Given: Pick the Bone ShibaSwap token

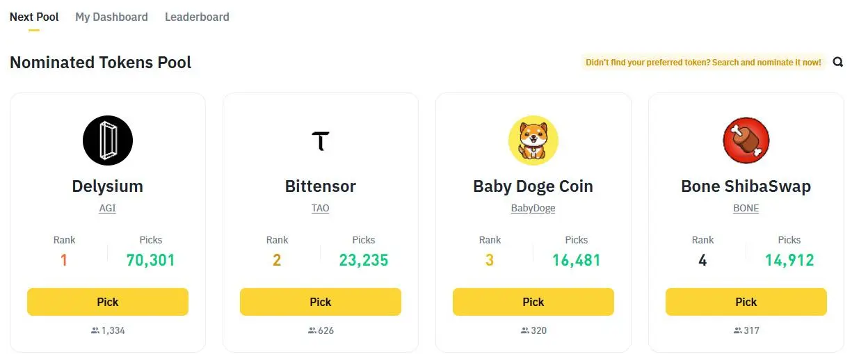Looking at the screenshot, I should tap(746, 302).
